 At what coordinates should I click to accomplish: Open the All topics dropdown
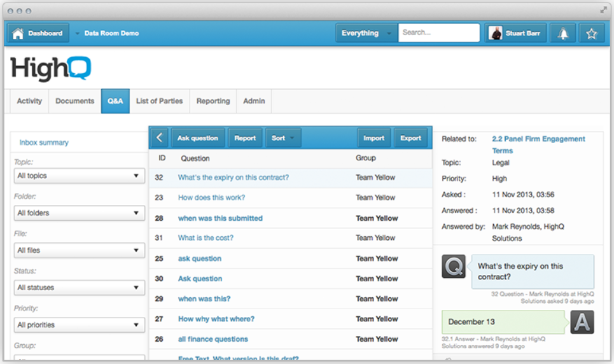point(79,176)
